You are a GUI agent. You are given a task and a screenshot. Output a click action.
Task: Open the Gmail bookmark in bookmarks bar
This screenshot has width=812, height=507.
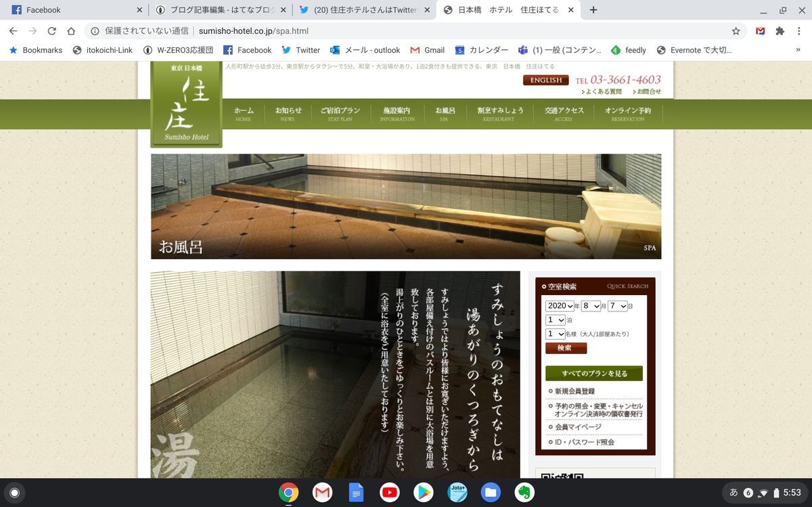coord(426,50)
